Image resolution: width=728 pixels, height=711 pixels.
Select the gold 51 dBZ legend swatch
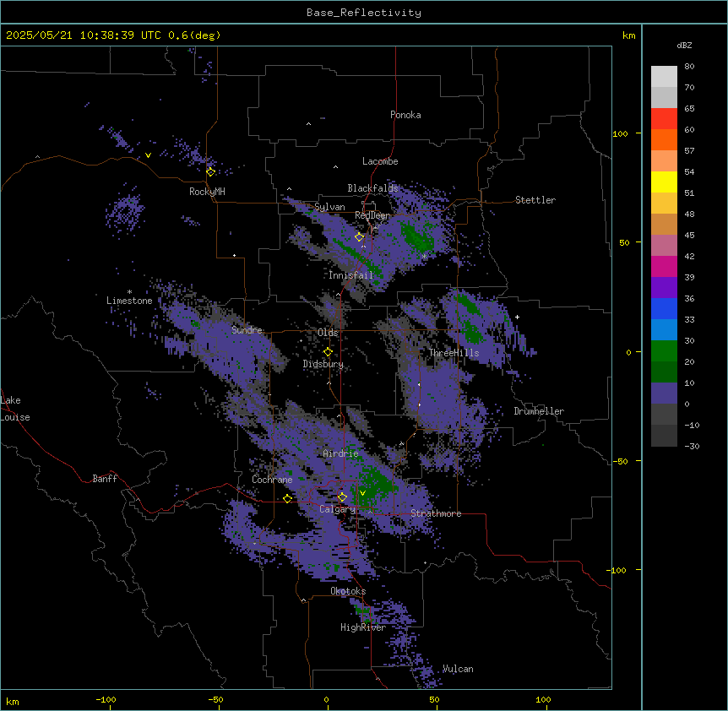tap(664, 204)
